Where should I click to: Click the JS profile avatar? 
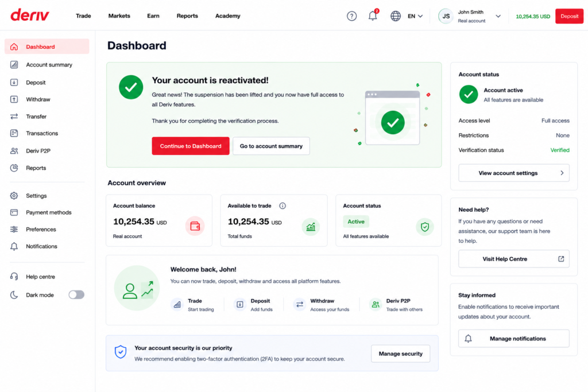click(446, 16)
